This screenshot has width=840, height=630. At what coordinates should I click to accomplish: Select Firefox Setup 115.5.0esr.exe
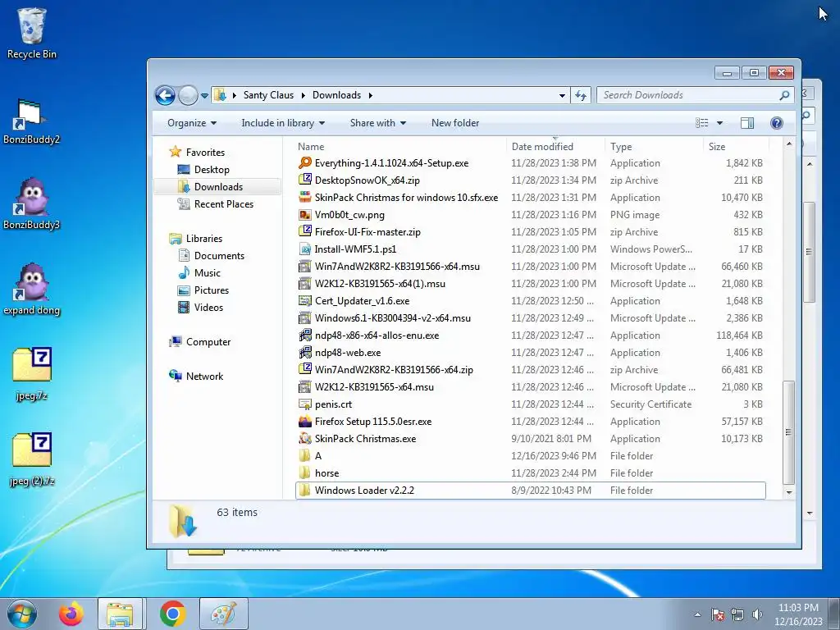click(x=531, y=422)
